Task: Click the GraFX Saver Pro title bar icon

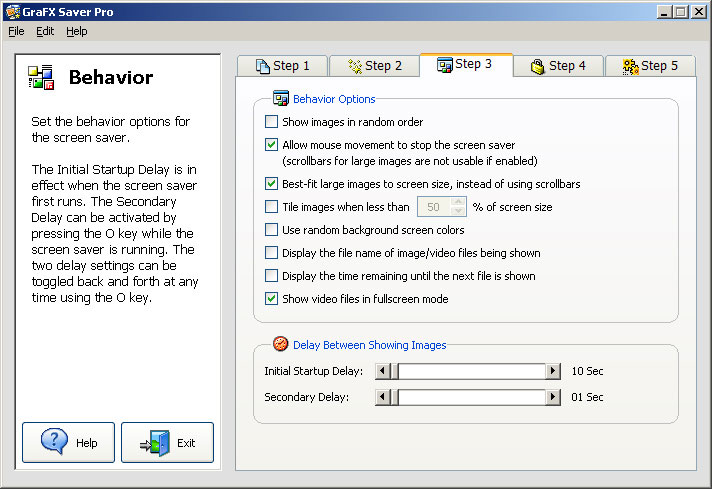Action: [13, 12]
